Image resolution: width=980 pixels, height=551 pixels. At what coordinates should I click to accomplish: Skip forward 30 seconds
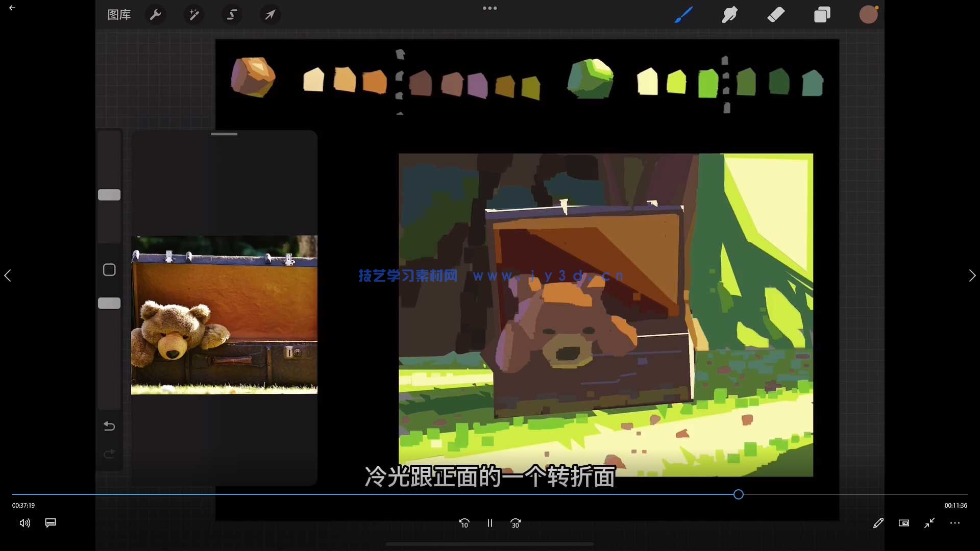coord(516,523)
